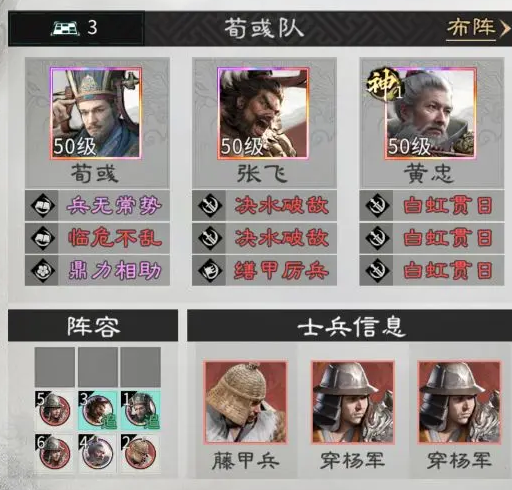Click formation slot number 3
The image size is (512, 490).
pyautogui.click(x=97, y=410)
